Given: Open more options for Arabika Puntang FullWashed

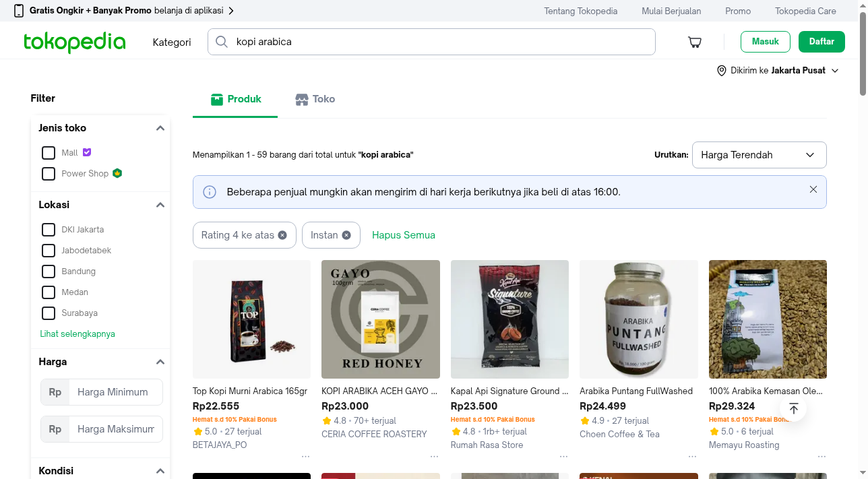Looking at the screenshot, I should 692,456.
